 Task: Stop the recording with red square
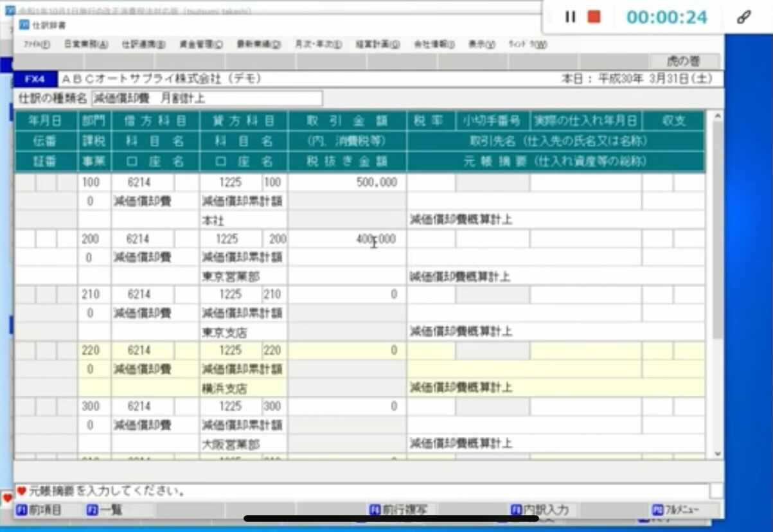[x=594, y=17]
